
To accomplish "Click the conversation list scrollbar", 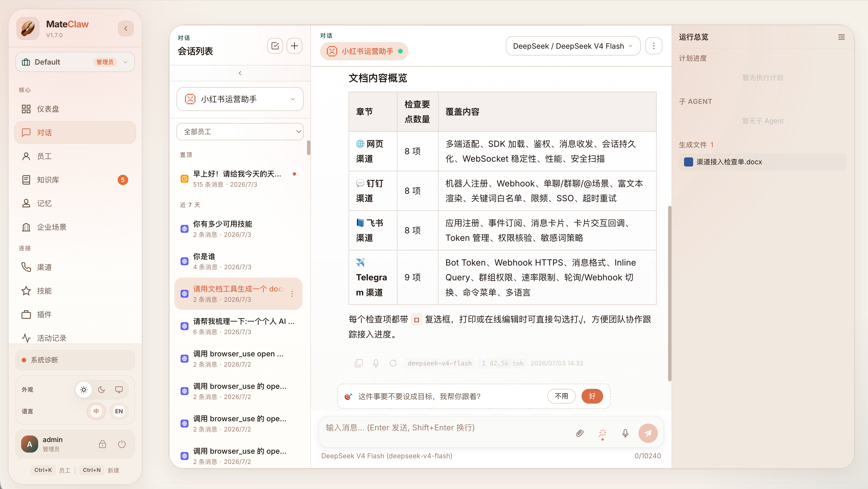I will (308, 147).
